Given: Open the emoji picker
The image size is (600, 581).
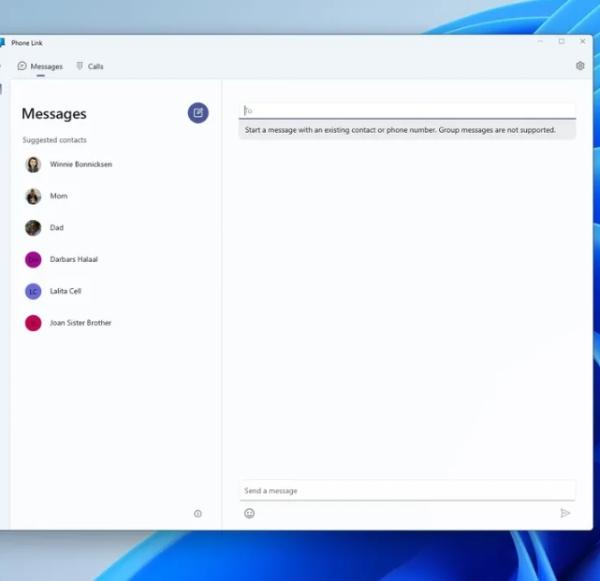Looking at the screenshot, I should pos(249,513).
